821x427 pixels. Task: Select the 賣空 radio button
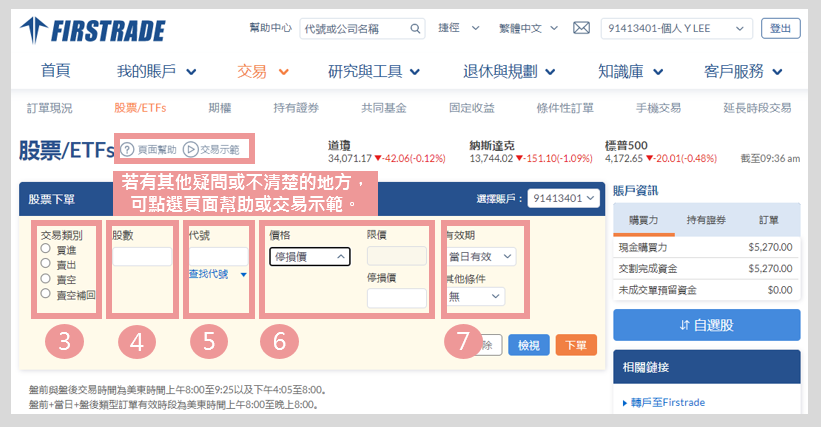pyautogui.click(x=46, y=278)
